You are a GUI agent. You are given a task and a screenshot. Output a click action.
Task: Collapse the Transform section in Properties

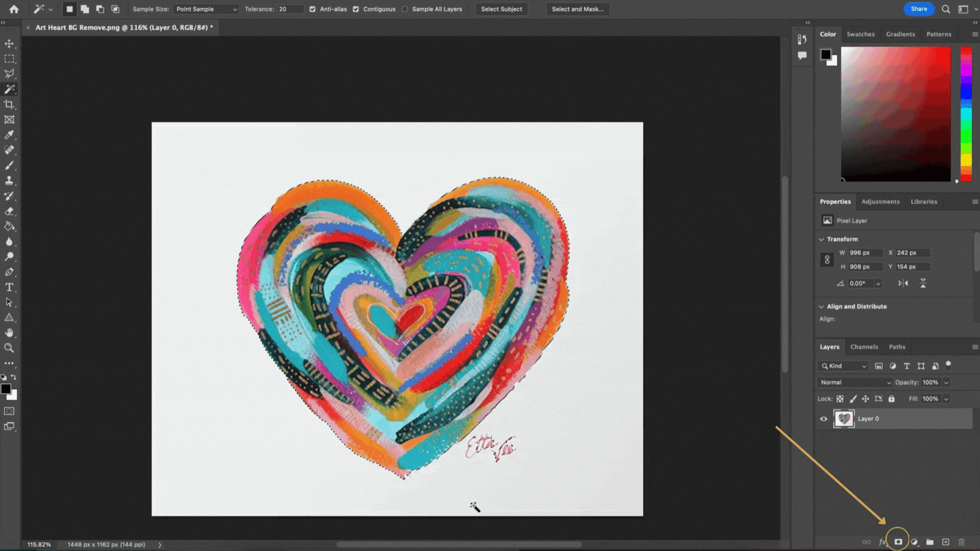tap(821, 239)
